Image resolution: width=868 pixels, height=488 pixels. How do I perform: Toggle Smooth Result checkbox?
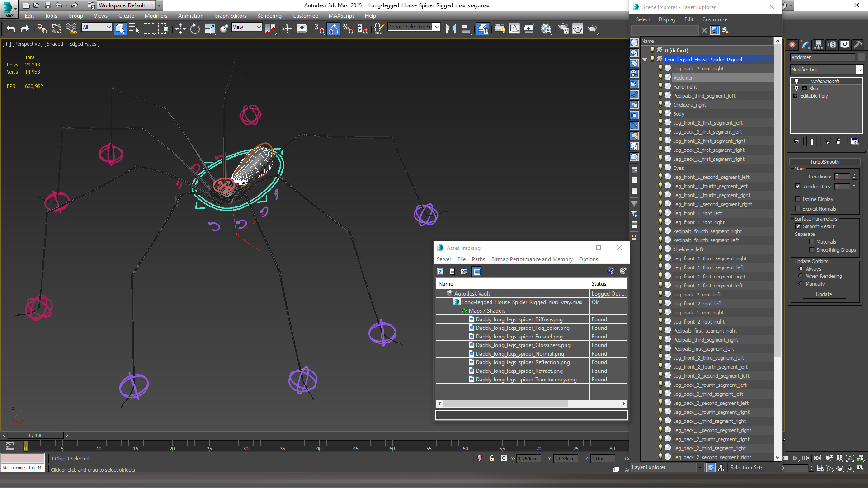pyautogui.click(x=798, y=226)
